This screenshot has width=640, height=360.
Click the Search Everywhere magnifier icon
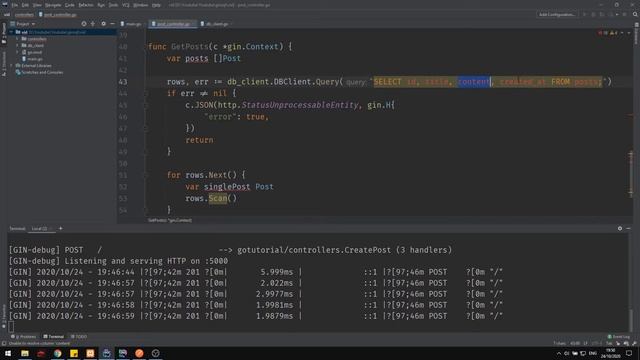pyautogui.click(x=635, y=15)
